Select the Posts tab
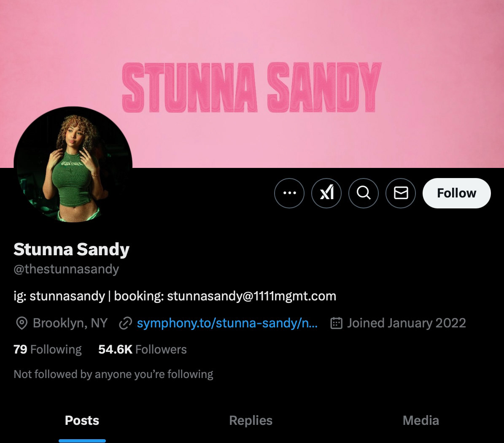 (x=82, y=421)
